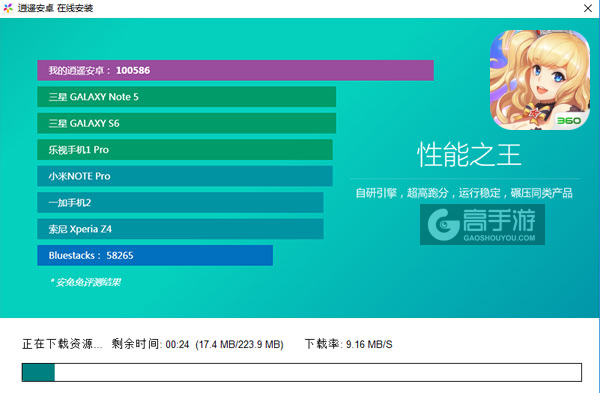This screenshot has height=393, width=600.
Task: Click the 17.4 MB/223.9 MB size readout
Action: (x=239, y=344)
